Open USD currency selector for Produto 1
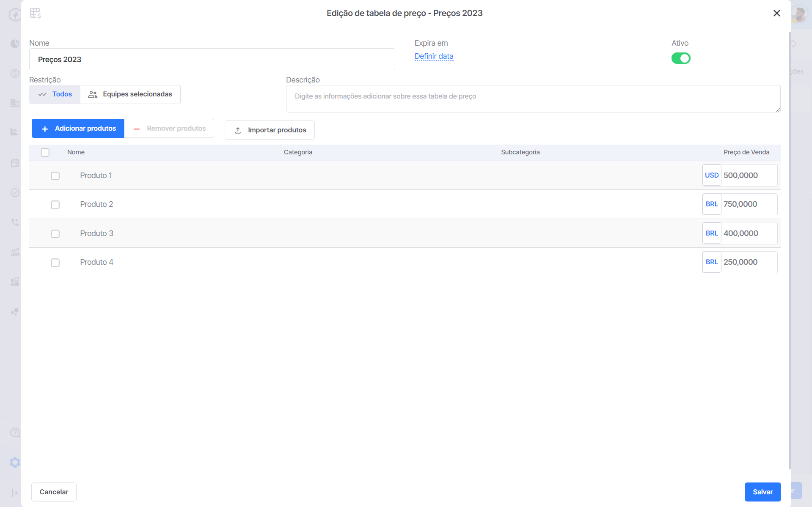The height and width of the screenshot is (507, 812). click(712, 175)
